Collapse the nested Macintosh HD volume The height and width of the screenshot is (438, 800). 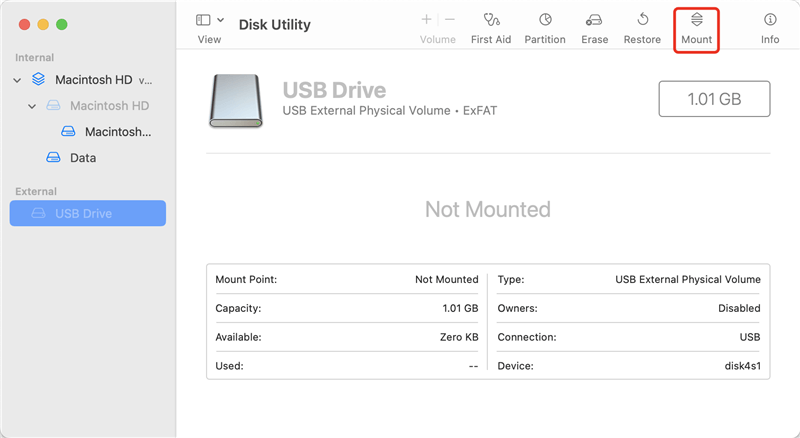coord(32,106)
